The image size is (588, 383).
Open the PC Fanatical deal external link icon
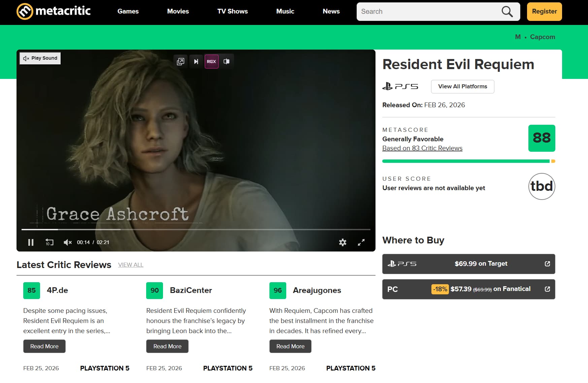pos(548,289)
